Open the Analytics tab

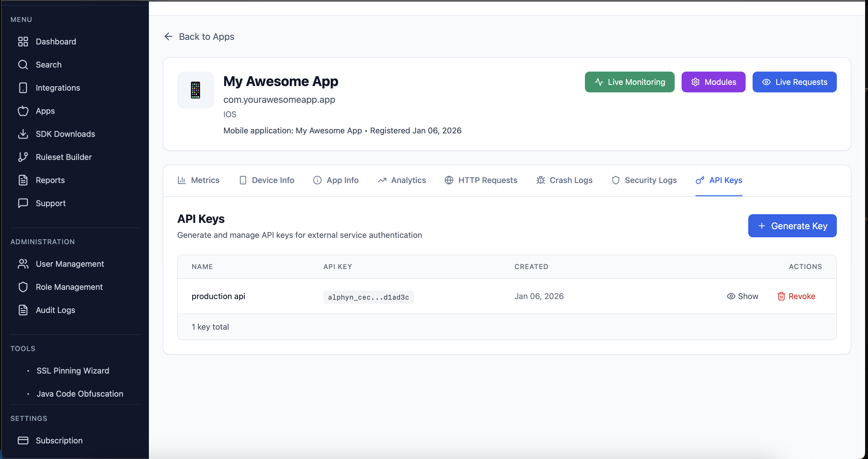(402, 180)
